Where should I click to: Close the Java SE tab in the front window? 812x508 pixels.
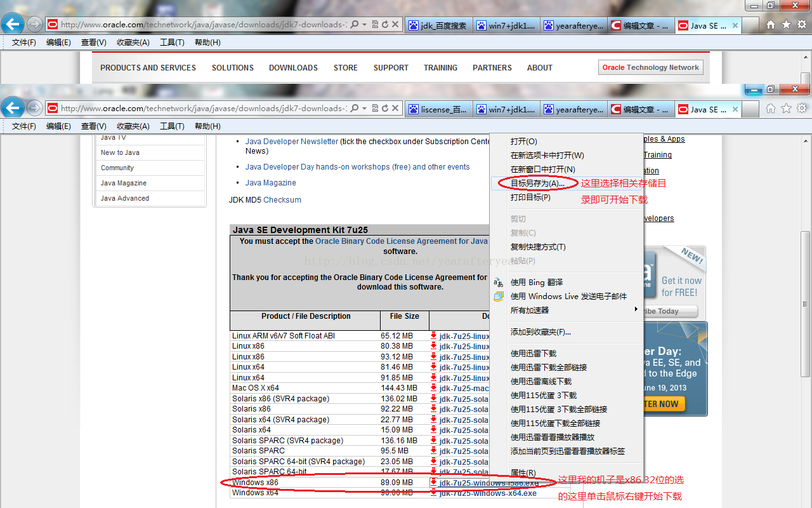735,110
